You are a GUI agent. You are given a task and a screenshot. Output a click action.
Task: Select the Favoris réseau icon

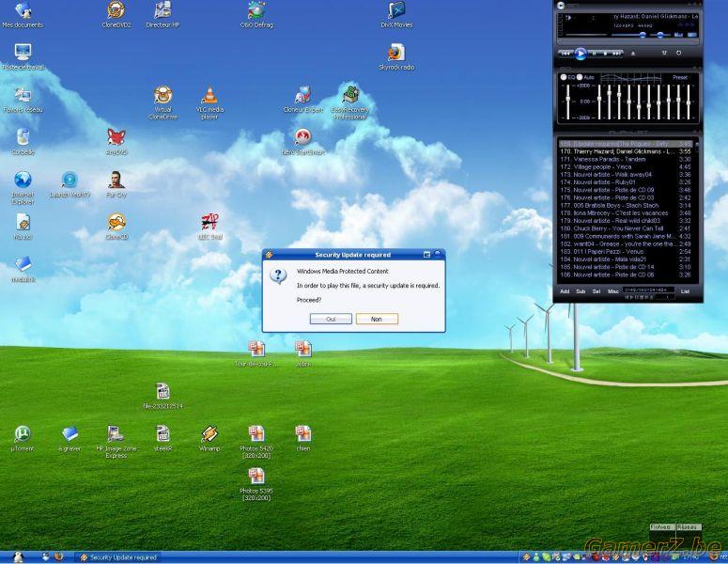pyautogui.click(x=23, y=100)
